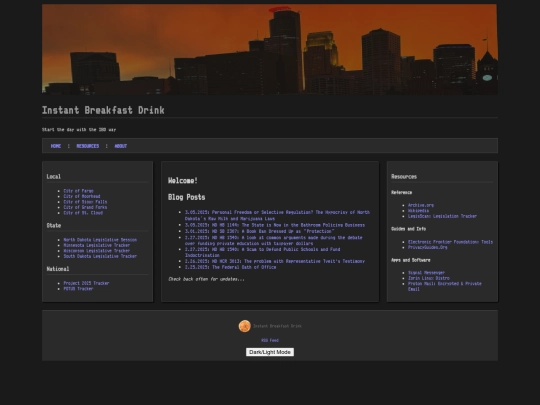540x405 pixels.
Task: Open the ND SB 2307 book ban post
Action: pos(259,231)
